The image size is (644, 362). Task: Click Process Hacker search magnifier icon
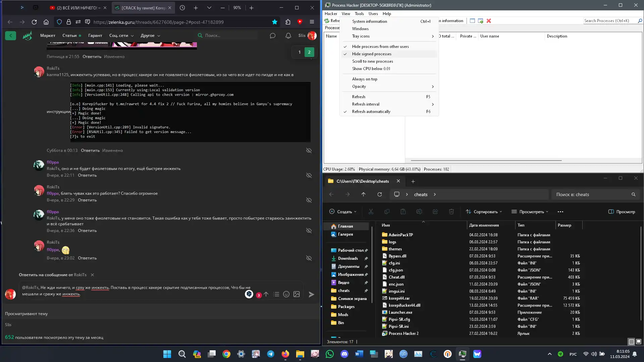[x=640, y=21]
